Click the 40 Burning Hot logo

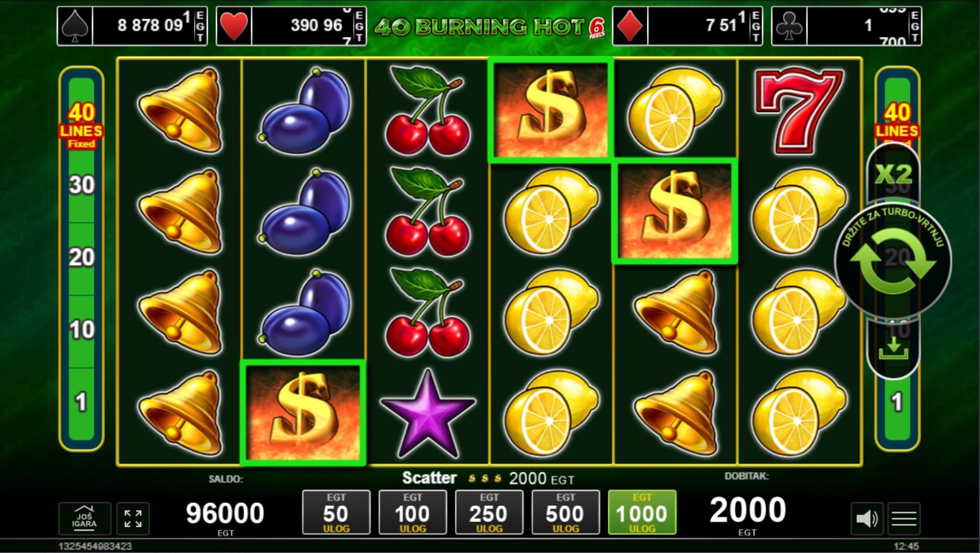(489, 27)
